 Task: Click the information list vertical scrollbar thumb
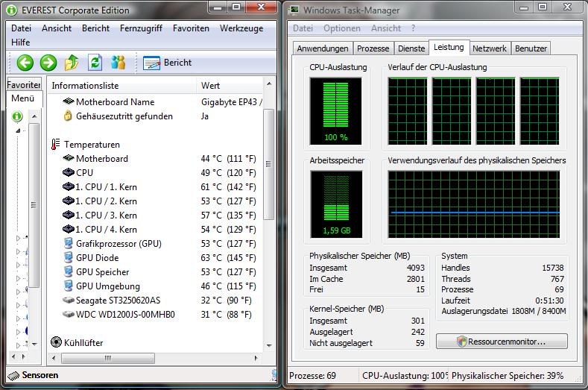(268, 164)
